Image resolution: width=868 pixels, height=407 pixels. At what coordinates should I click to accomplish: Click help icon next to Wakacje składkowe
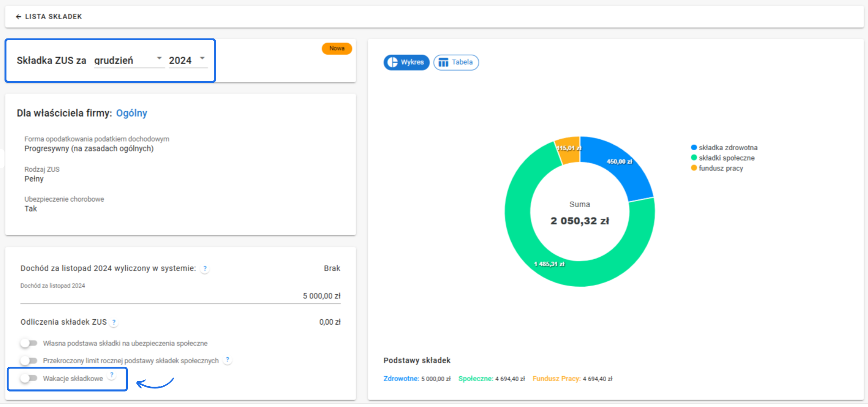point(112,375)
